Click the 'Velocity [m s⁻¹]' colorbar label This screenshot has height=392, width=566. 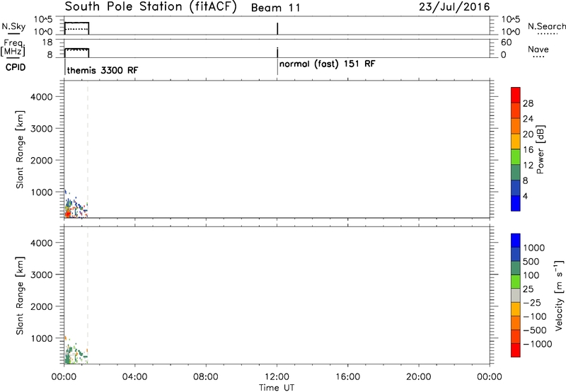click(559, 295)
